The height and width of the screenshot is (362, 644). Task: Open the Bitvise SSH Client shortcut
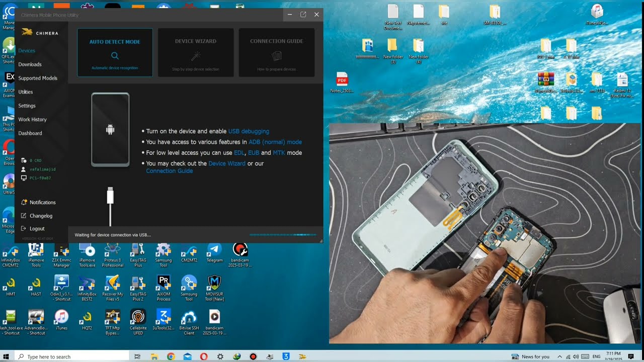point(189,322)
